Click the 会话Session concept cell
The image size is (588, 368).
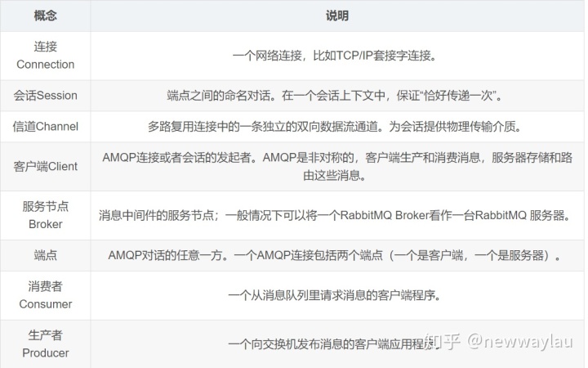click(x=46, y=96)
